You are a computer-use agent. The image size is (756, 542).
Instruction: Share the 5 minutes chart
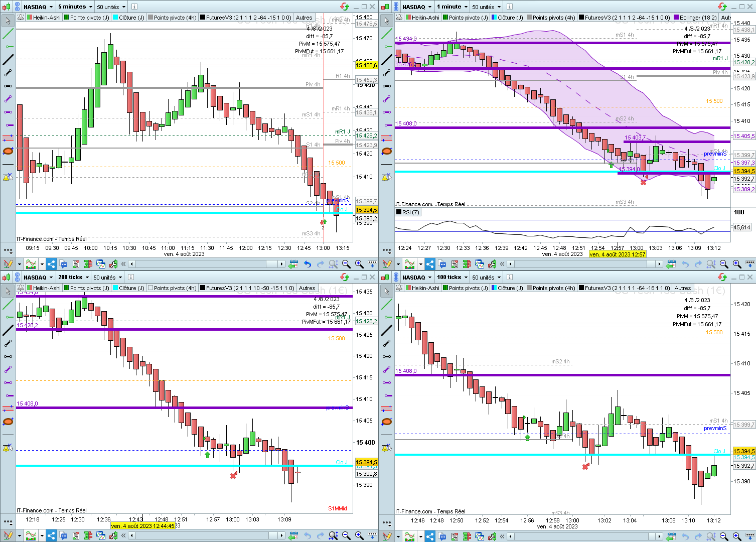tap(51, 264)
